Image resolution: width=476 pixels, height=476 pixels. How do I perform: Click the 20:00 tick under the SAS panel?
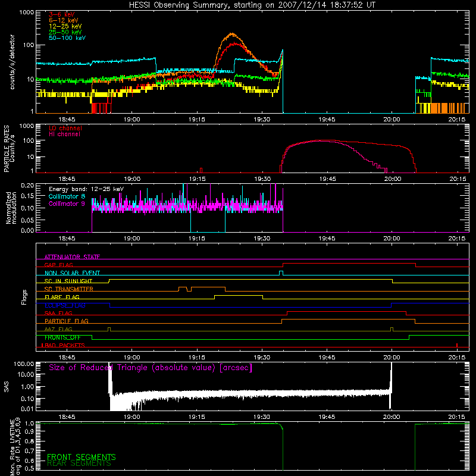392,417
